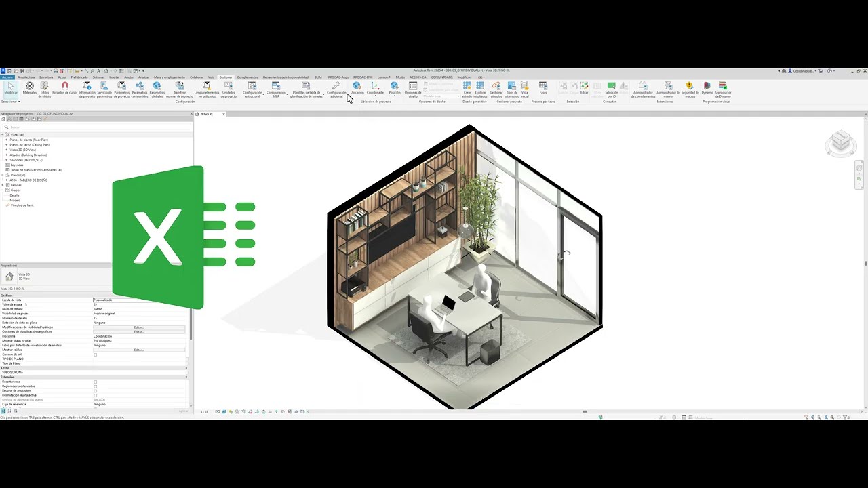This screenshot has width=868, height=488.
Task: Click Plantillas de tabla de planificación de paneles
Action: tap(307, 89)
